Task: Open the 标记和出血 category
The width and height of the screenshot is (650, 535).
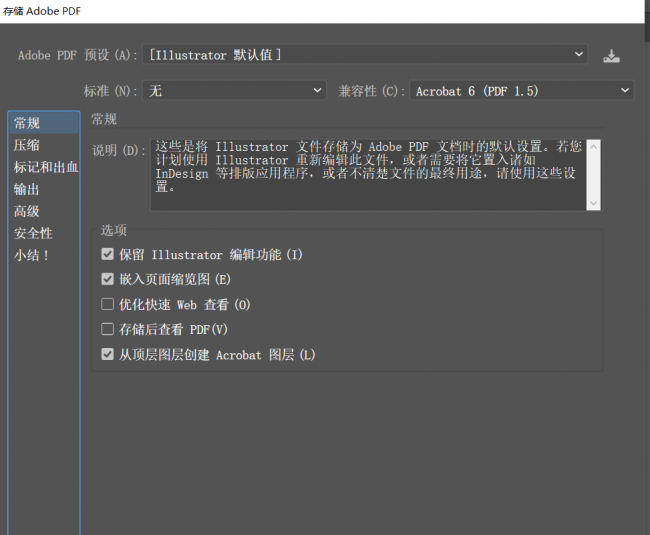Action: [44, 167]
